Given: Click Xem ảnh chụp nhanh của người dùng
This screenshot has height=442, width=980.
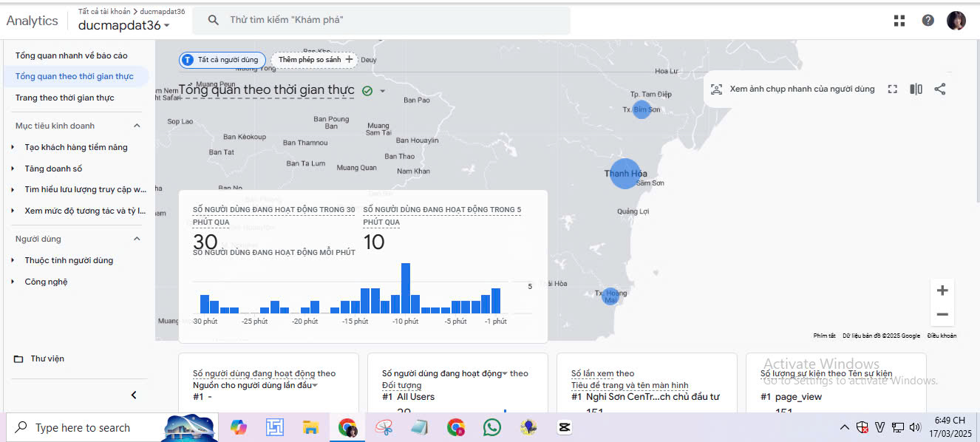Looking at the screenshot, I should 793,89.
